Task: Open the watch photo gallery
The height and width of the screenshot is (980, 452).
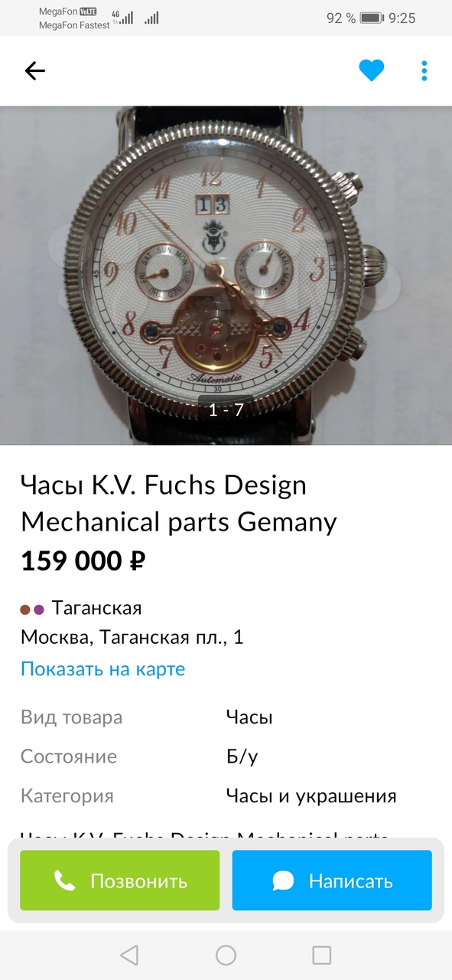Action: point(226,275)
